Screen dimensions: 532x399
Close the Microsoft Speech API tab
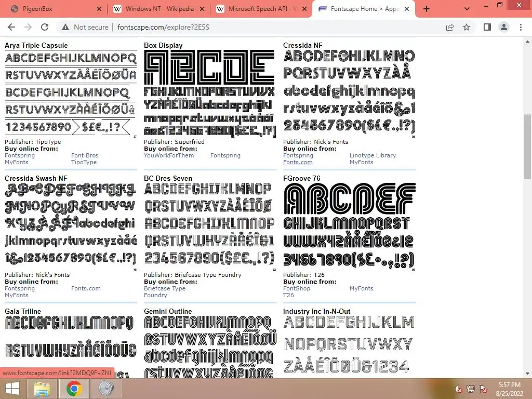(x=304, y=9)
